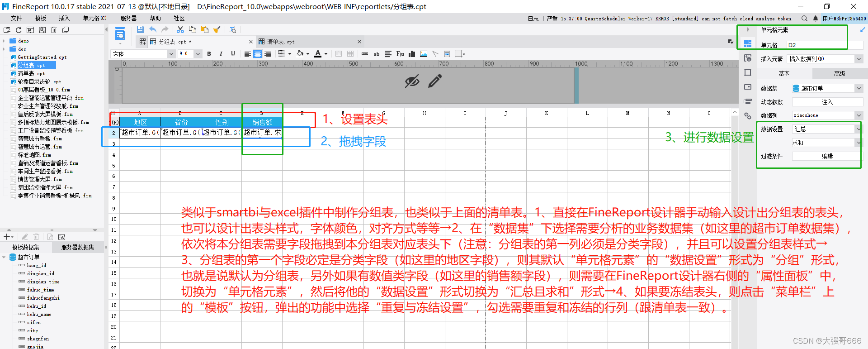Toggle Underline formatting
This screenshot has width=868, height=349.
pyautogui.click(x=233, y=54)
